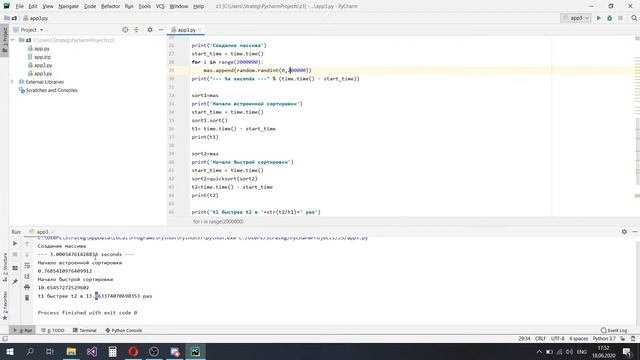Viewport: 640px width, 360px height.
Task: Click the UTF-8 encoding selector in status bar
Action: 558,338
